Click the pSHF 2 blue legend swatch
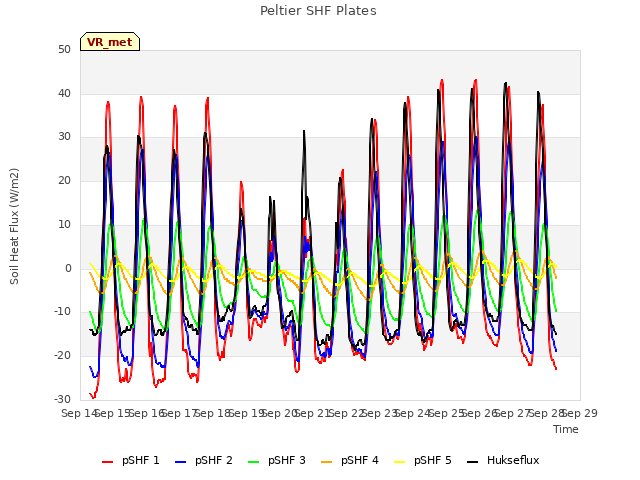The height and width of the screenshot is (480, 640). click(180, 462)
